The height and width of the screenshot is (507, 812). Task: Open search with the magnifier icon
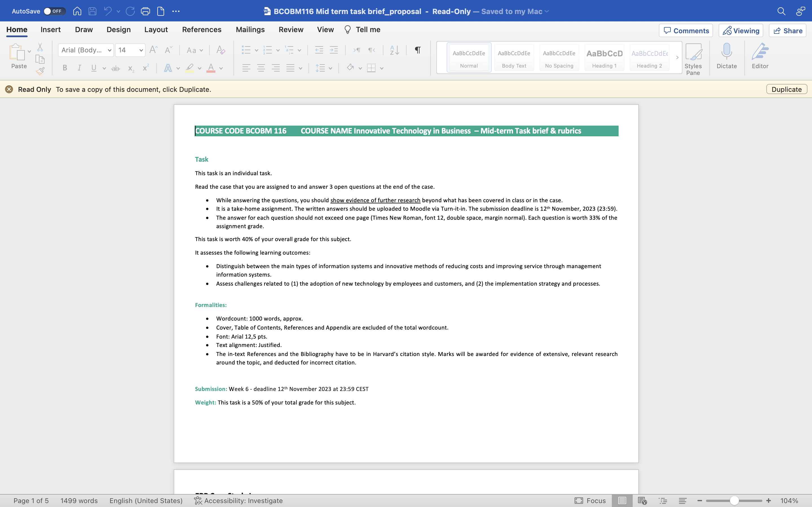781,11
